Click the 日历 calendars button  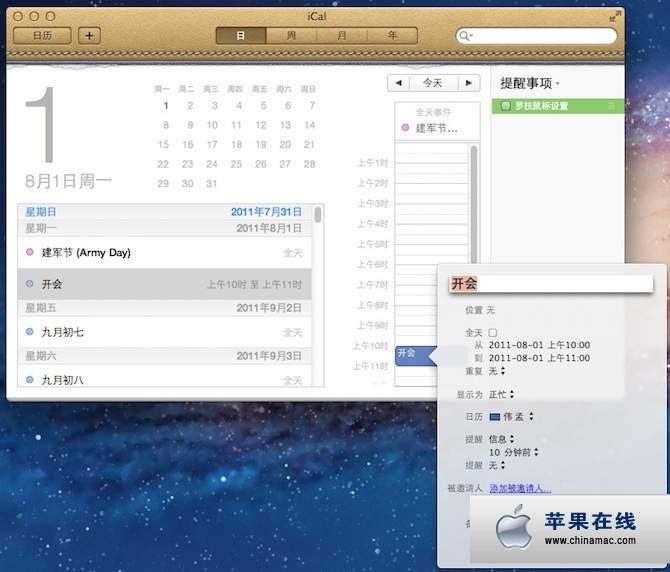[43, 35]
